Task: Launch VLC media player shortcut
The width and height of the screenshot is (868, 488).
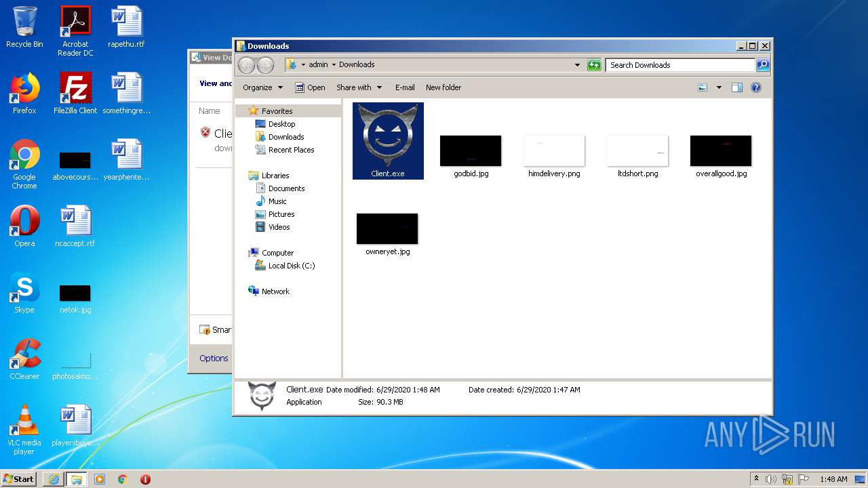Action: (24, 430)
